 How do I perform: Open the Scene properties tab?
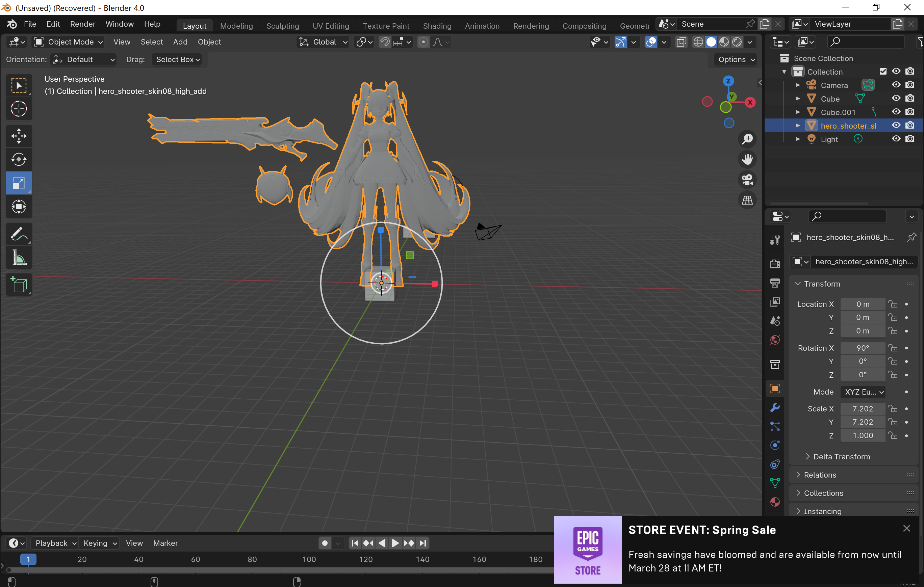[775, 321]
